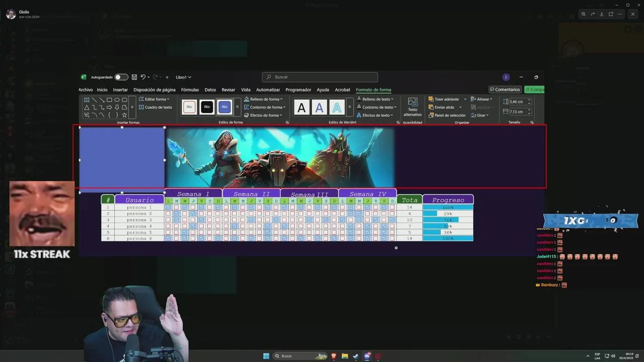Open the Archivo menu
The image size is (644, 362).
pos(86,90)
